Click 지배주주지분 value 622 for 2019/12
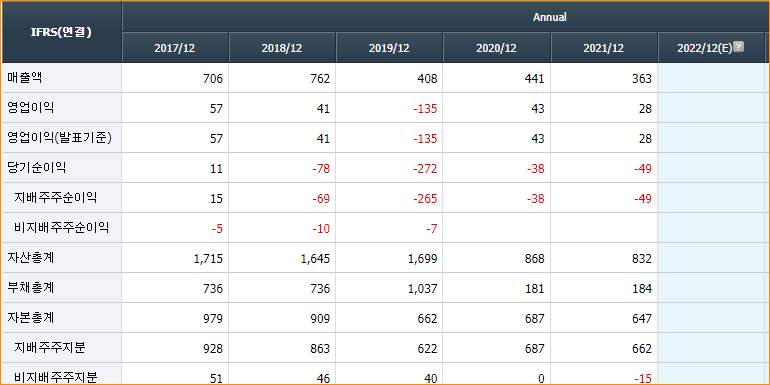Viewport: 770px width, 385px height. (427, 348)
